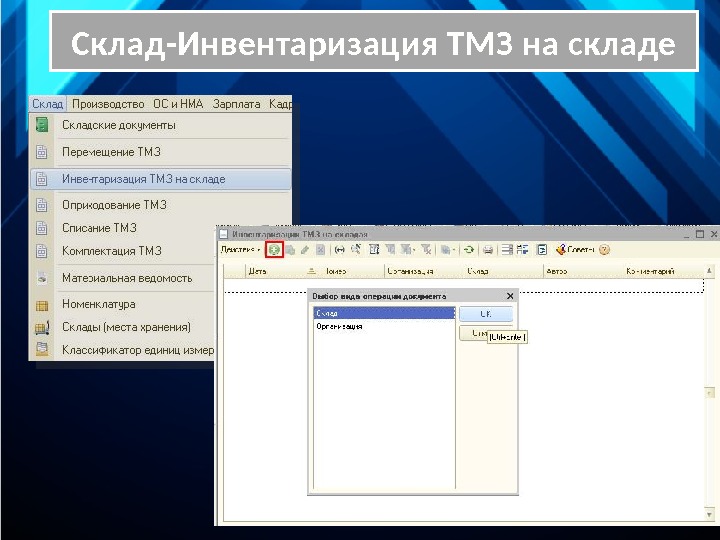The image size is (720, 540).
Task: Click the round Help icon in toolbar
Action: (x=604, y=249)
